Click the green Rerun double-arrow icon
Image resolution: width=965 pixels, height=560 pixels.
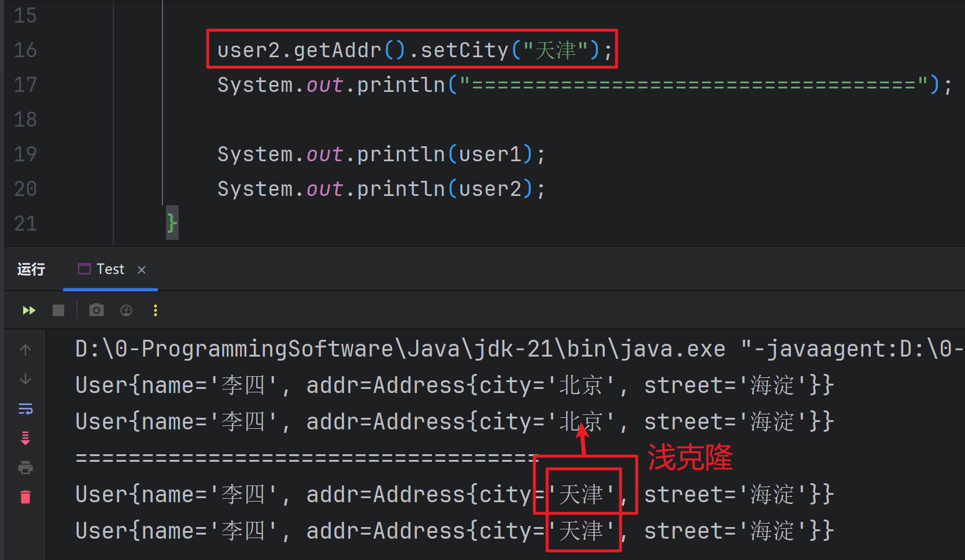(x=29, y=310)
